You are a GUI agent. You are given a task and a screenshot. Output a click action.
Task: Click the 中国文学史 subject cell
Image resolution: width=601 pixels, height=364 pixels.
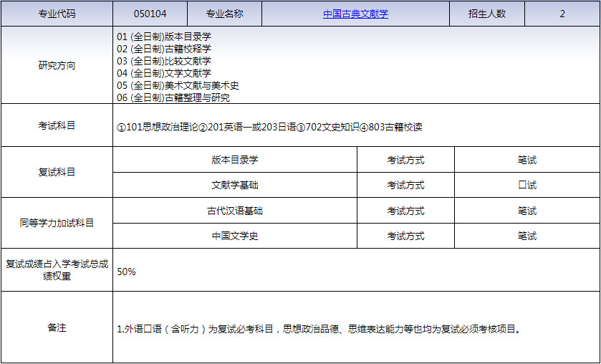[x=235, y=236]
